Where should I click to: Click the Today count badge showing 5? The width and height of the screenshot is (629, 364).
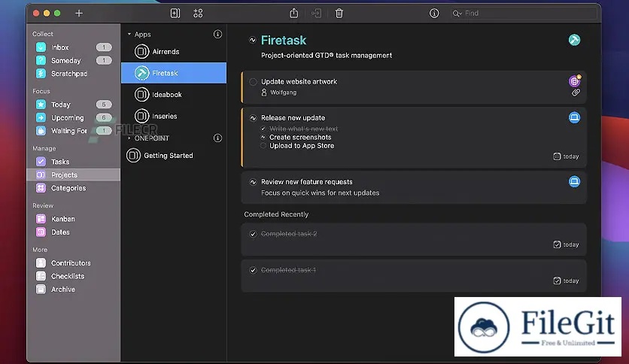point(104,105)
